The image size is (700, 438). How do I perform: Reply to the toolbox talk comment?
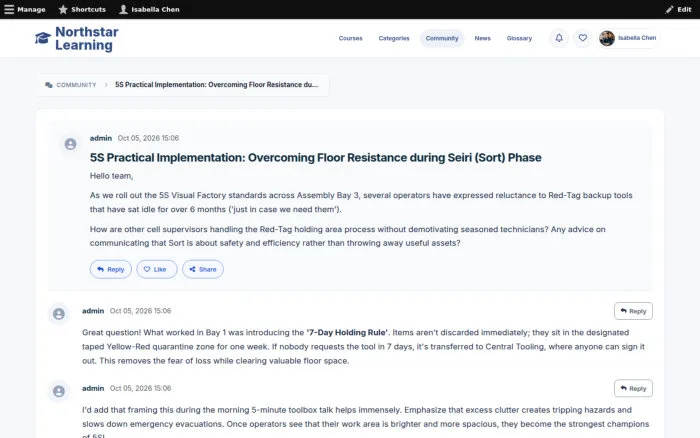pos(633,388)
